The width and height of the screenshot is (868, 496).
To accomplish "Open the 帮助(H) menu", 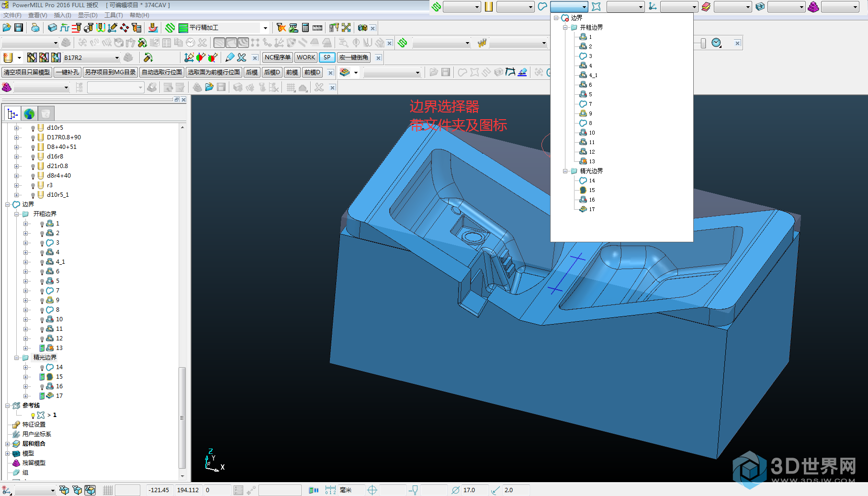I will [139, 15].
